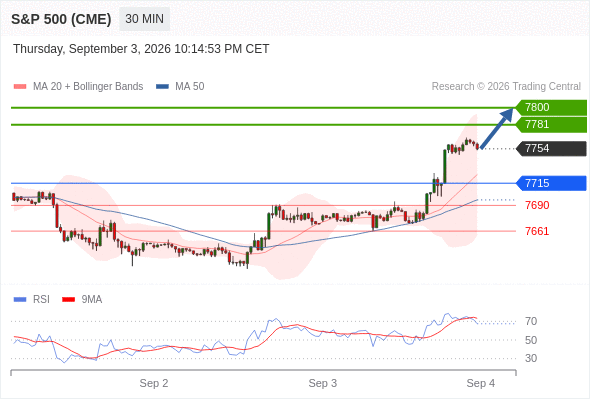Screen dimensions: 590x400
Task: Click the blue upward trend arrow
Action: point(497,129)
